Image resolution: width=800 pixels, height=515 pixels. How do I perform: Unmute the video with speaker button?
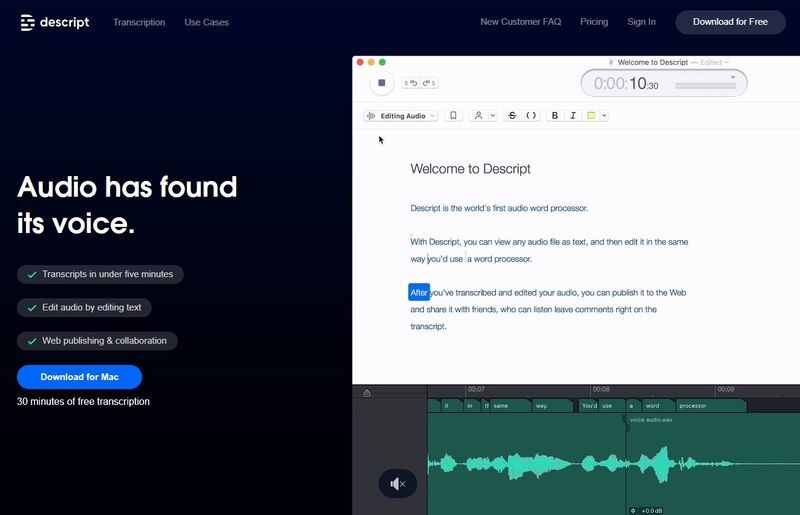tap(397, 484)
